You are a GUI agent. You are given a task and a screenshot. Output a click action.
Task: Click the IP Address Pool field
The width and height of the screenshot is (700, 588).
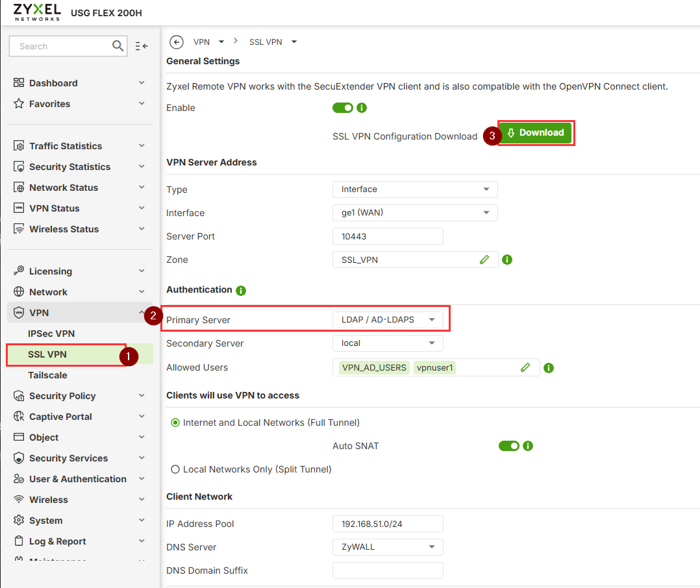click(x=388, y=524)
